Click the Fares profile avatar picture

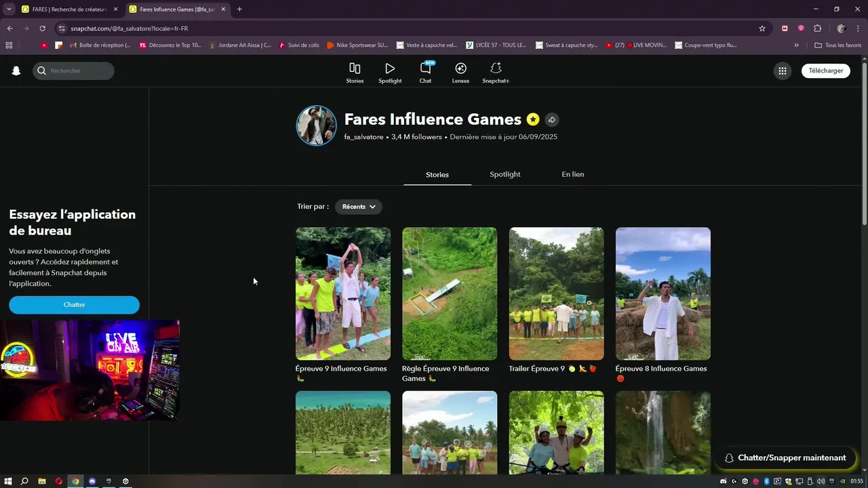pos(316,125)
